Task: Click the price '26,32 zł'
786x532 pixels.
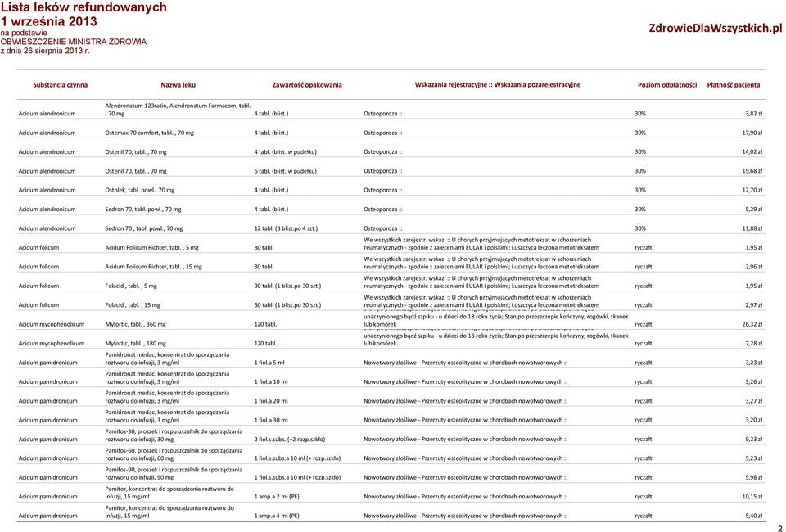Action: [x=752, y=324]
